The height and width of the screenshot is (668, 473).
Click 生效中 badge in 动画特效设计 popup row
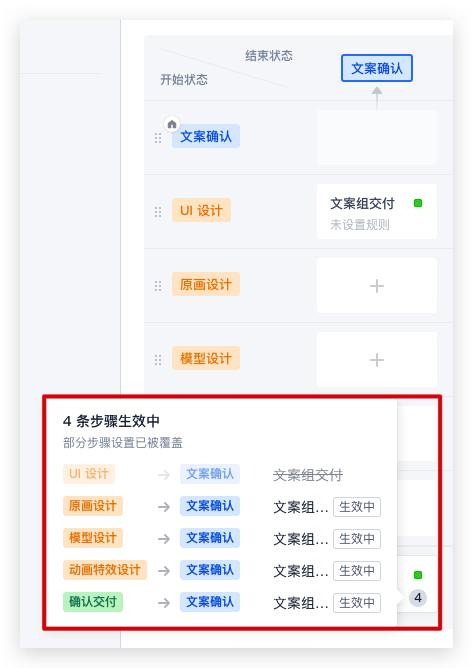(x=357, y=571)
